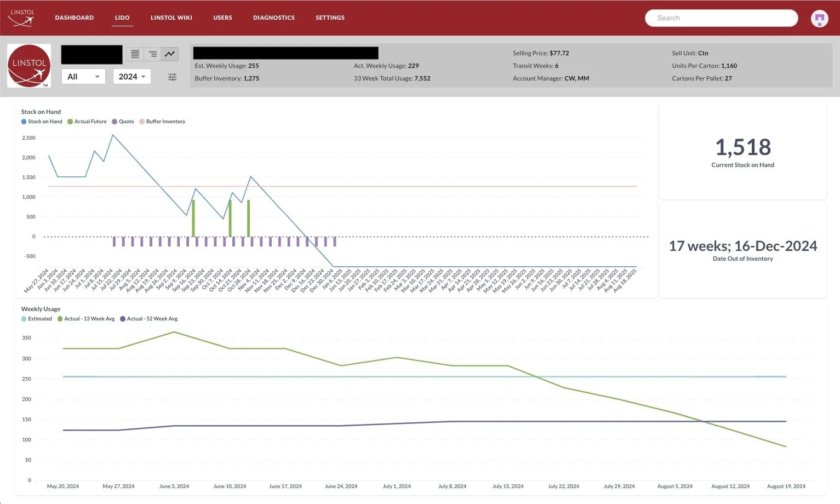This screenshot has height=504, width=840.
Task: Click Units Per Carton: 1,160 text
Action: tap(704, 66)
